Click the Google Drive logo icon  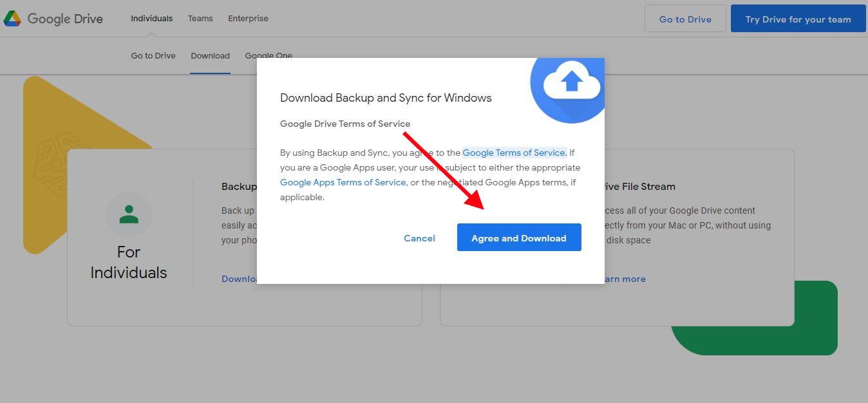(12, 19)
